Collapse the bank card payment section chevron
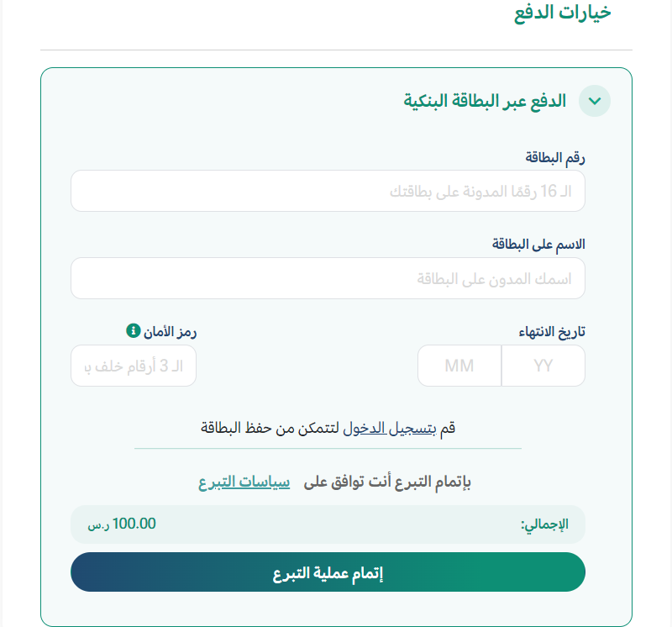 tap(595, 101)
